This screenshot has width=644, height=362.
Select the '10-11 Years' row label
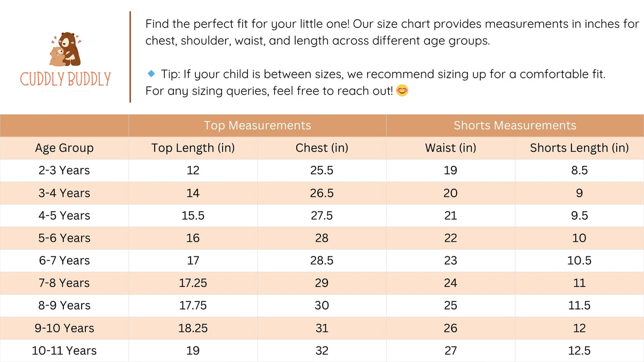64,351
